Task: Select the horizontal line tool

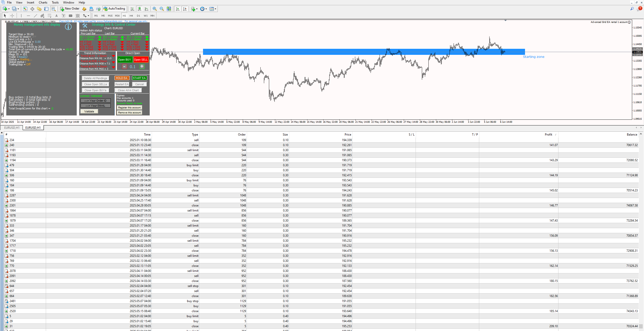Action: click(28, 16)
